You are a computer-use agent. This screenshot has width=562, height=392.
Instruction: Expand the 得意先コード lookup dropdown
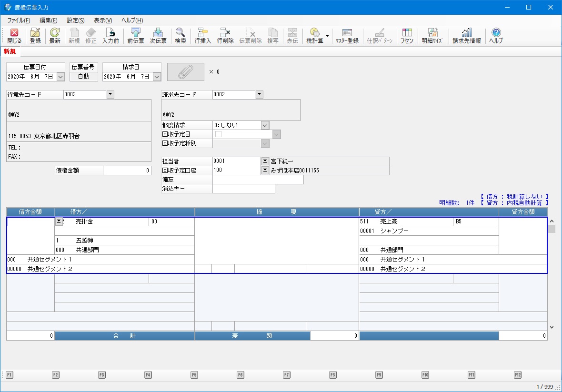110,95
